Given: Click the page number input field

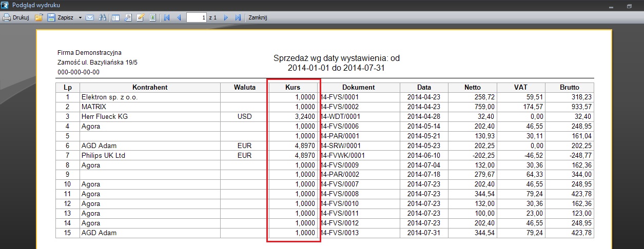Looking at the screenshot, I should 197,17.
